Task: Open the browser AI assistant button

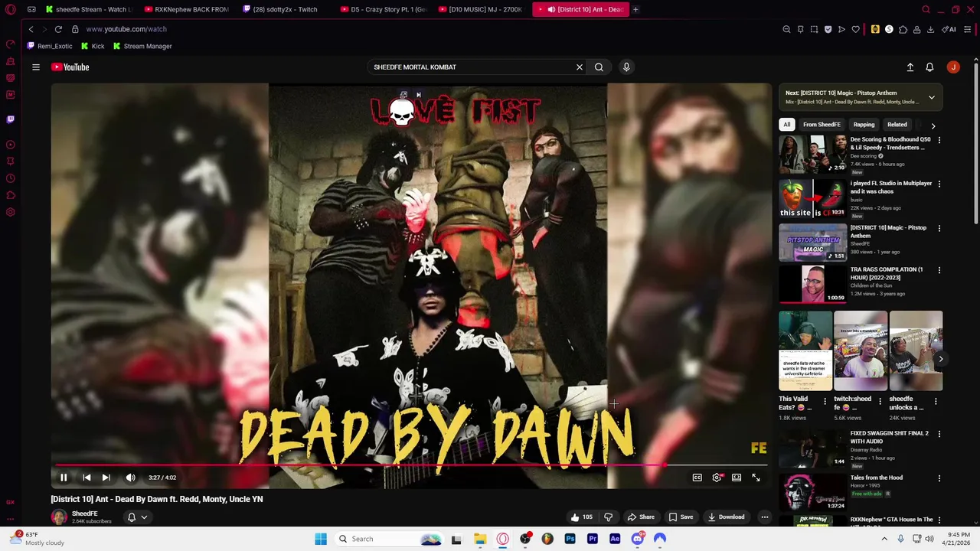Action: (949, 29)
